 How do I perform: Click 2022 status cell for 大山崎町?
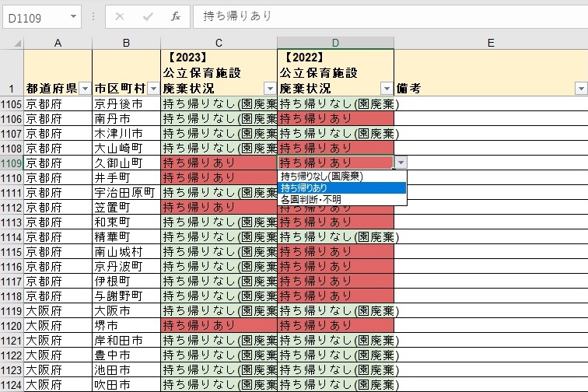click(336, 149)
